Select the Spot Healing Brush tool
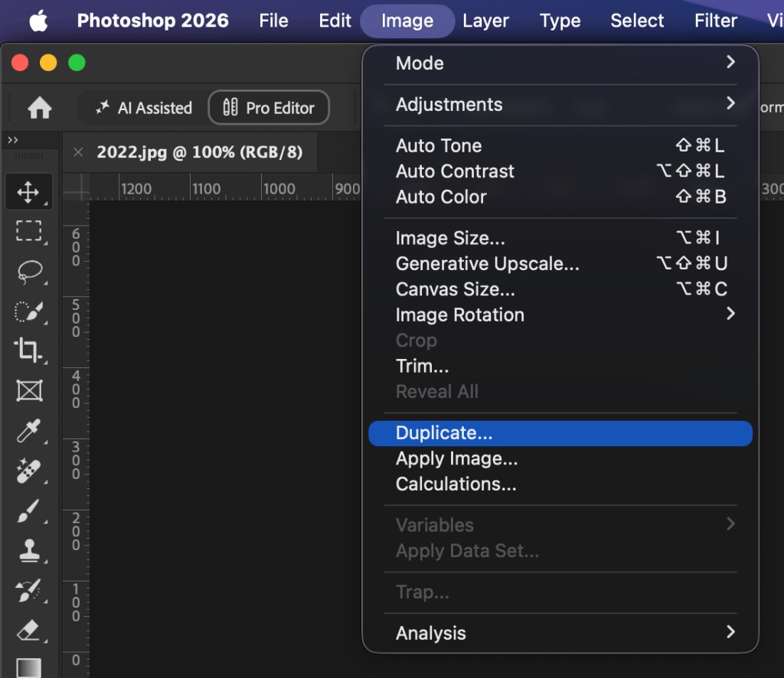 point(28,471)
